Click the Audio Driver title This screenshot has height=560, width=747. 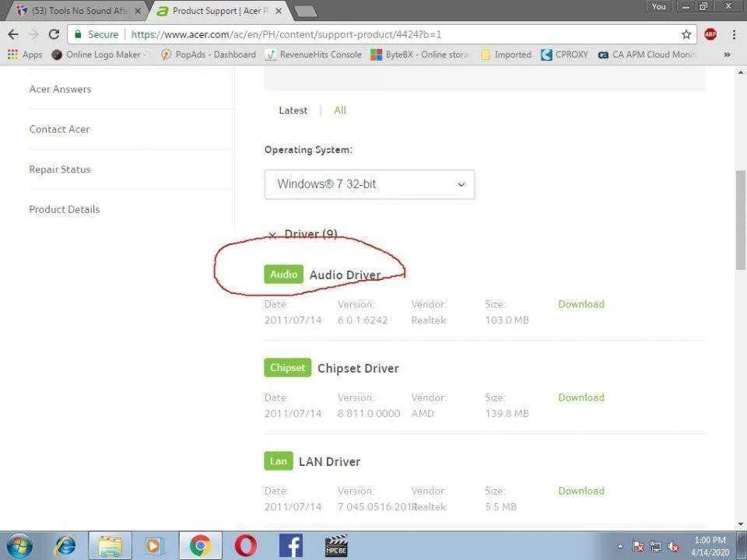coord(345,275)
